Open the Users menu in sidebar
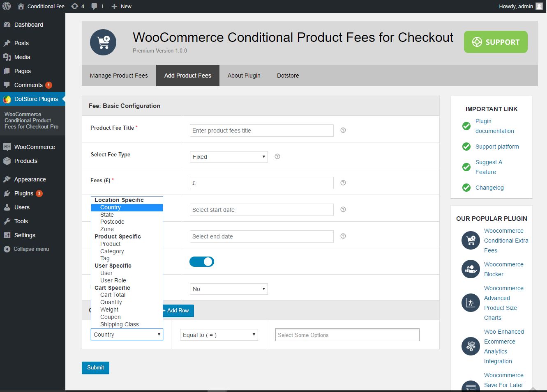 pyautogui.click(x=32, y=207)
